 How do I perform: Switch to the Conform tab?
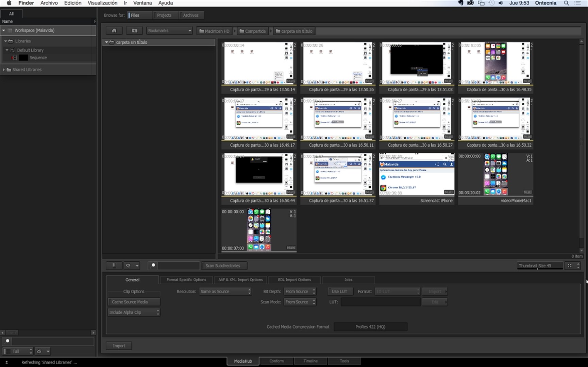pyautogui.click(x=276, y=361)
